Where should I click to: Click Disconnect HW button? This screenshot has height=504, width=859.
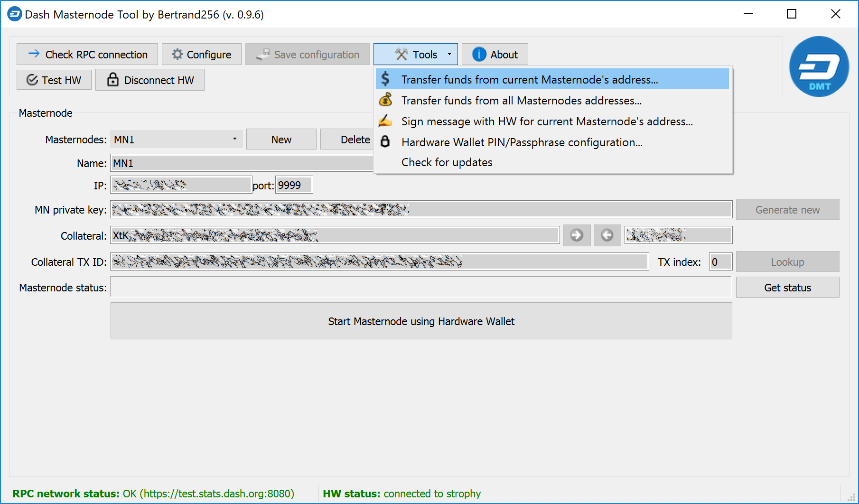[150, 80]
